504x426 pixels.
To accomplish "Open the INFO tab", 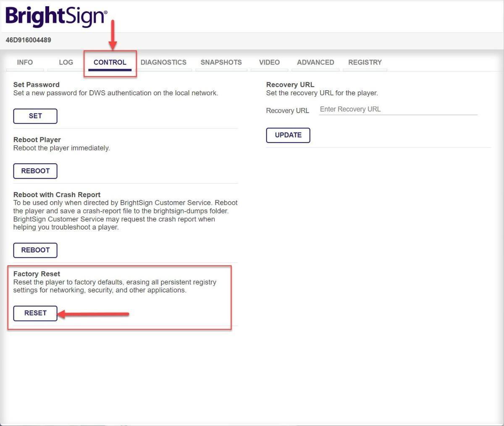I will point(25,62).
